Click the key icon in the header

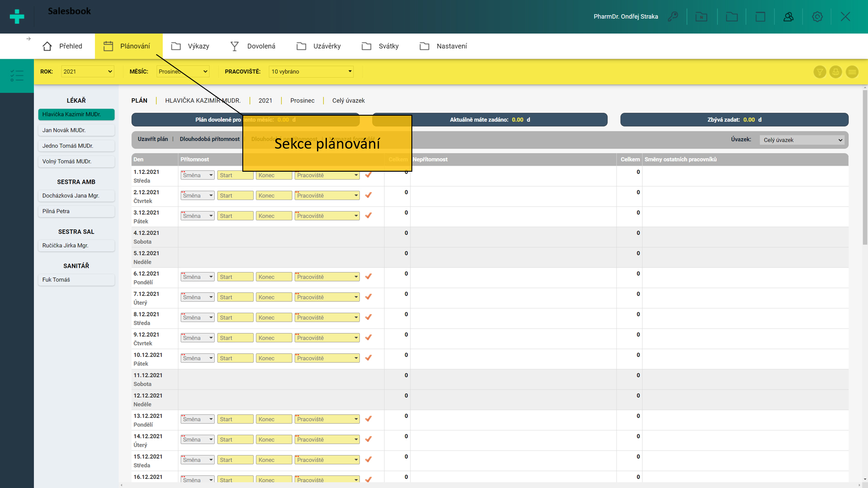click(x=673, y=17)
